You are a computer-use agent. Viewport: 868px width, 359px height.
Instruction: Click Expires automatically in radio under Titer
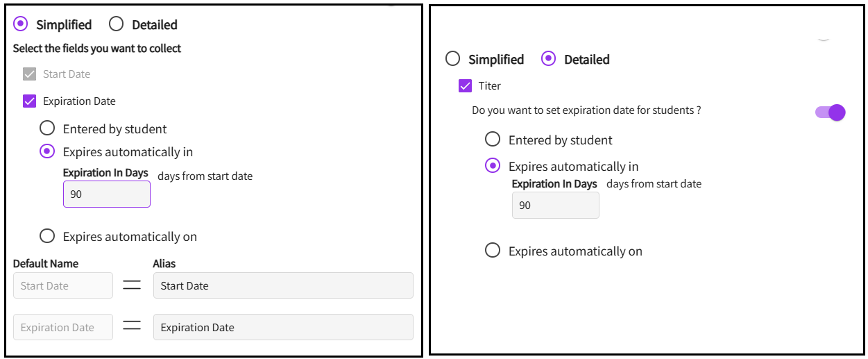(493, 166)
